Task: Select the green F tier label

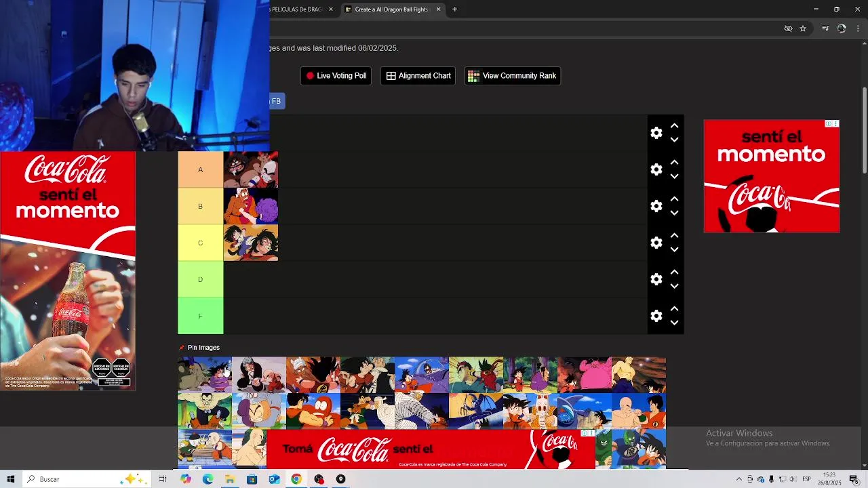Action: coord(200,316)
